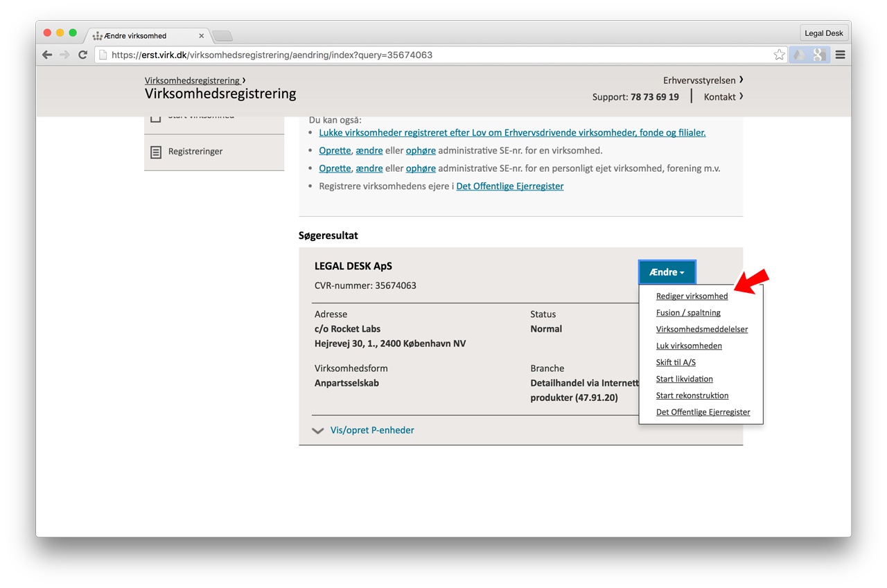Open Chrome hamburger menu
887x588 pixels.
pyautogui.click(x=840, y=55)
